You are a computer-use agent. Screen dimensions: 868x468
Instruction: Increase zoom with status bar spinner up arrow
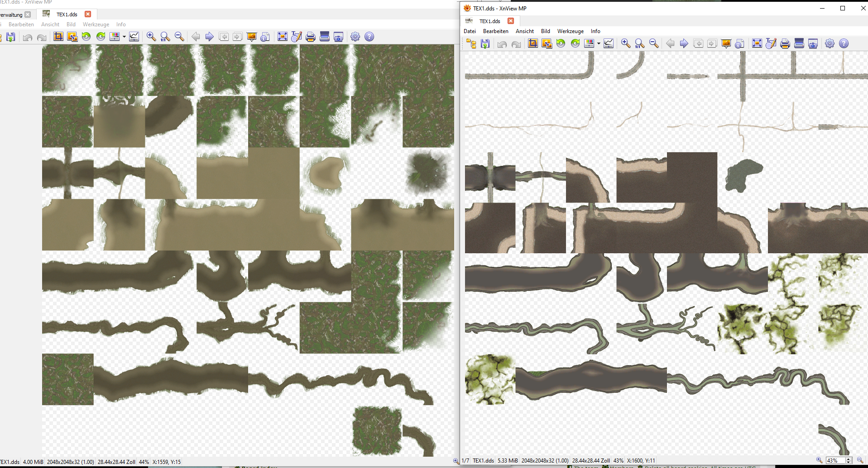point(849,458)
